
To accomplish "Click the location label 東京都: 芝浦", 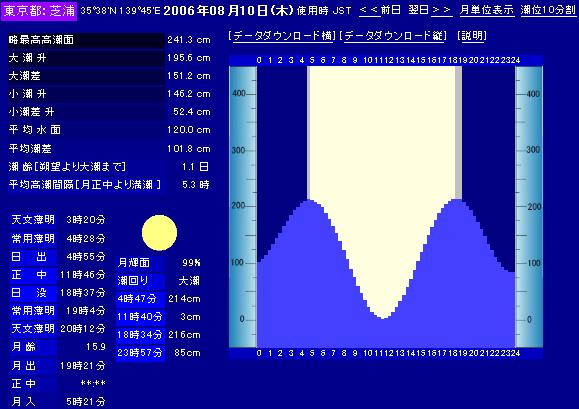I will click(x=38, y=11).
